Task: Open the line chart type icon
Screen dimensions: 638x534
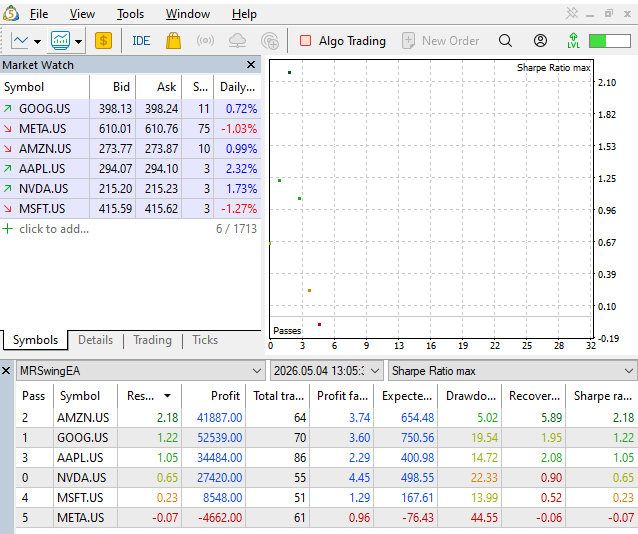Action: coord(20,41)
